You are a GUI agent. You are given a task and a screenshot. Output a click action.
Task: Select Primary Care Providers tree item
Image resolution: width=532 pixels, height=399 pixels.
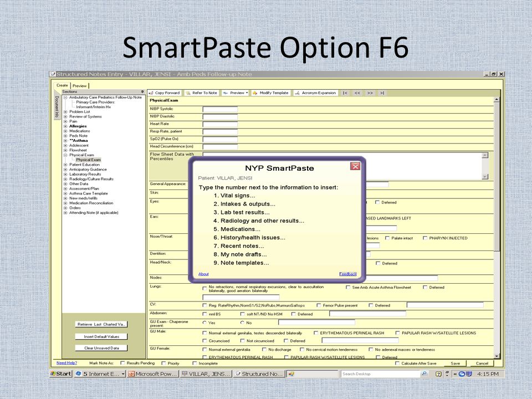95,102
